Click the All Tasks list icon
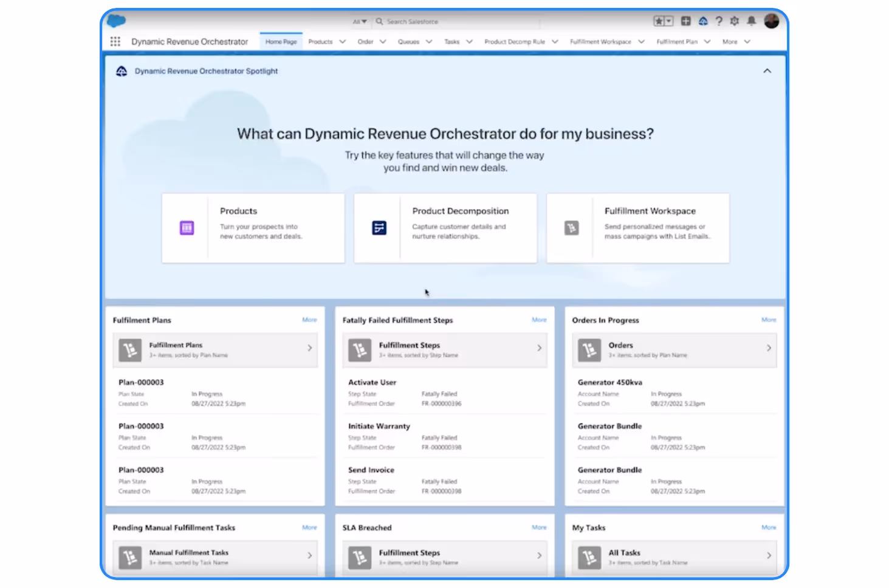889x588 pixels. (589, 558)
